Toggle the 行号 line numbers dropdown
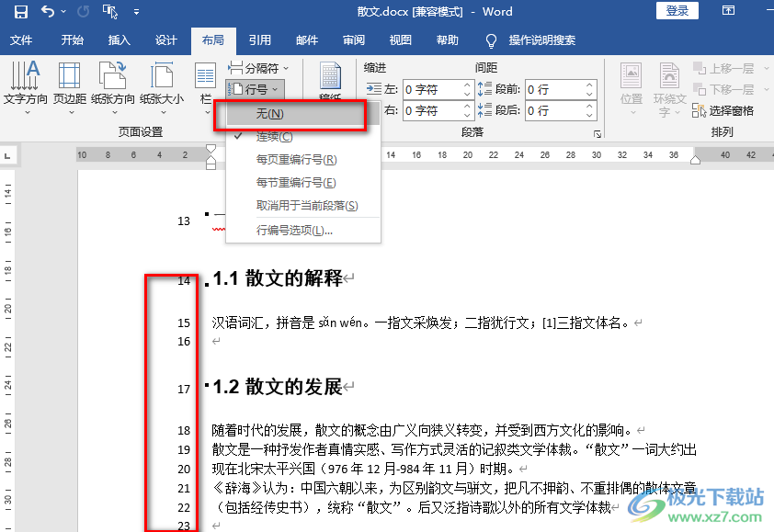This screenshot has height=532, width=774. pos(256,89)
